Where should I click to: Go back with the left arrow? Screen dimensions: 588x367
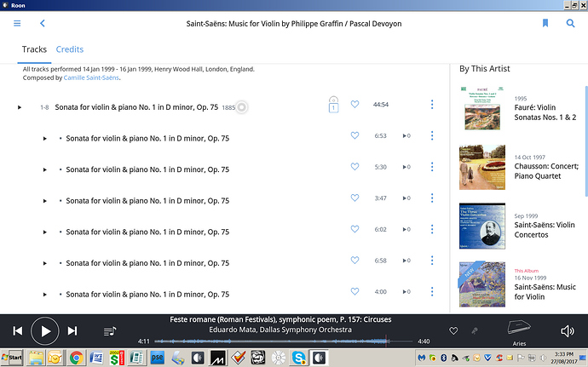43,23
